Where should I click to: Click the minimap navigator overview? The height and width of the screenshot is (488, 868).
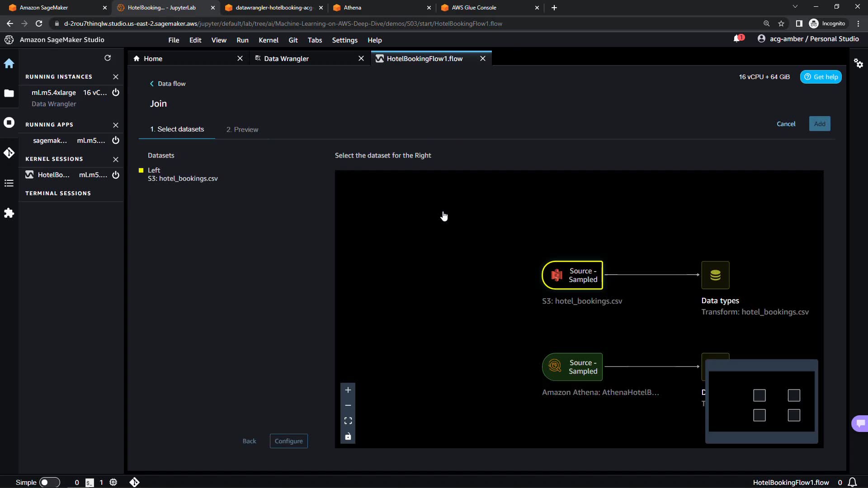[761, 402]
